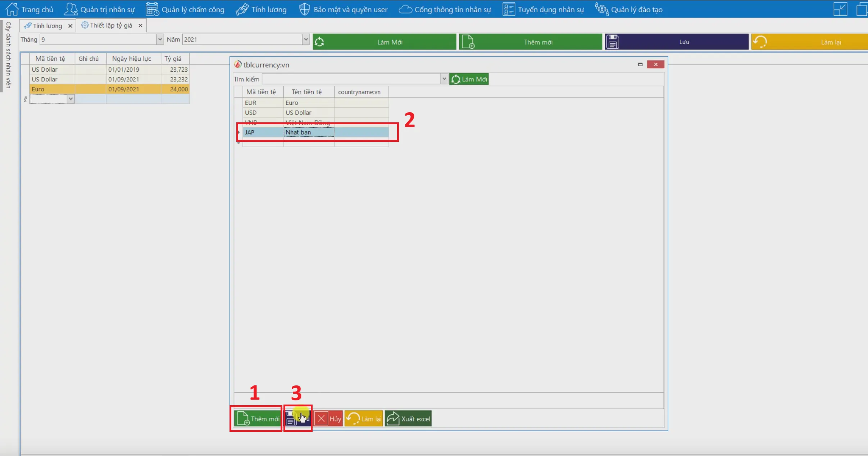Screen dimensions: 868x456
Task: Close the tblcurrency:vn dialog
Action: coord(655,64)
